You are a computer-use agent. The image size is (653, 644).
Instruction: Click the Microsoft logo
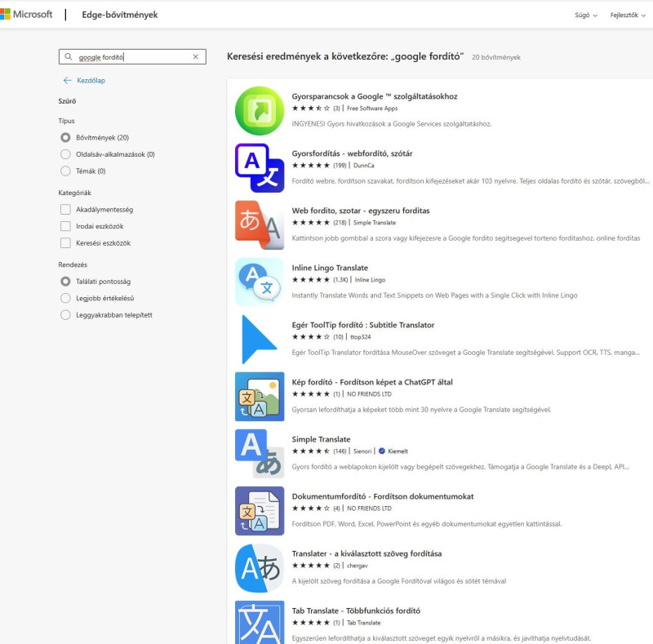coord(26,15)
